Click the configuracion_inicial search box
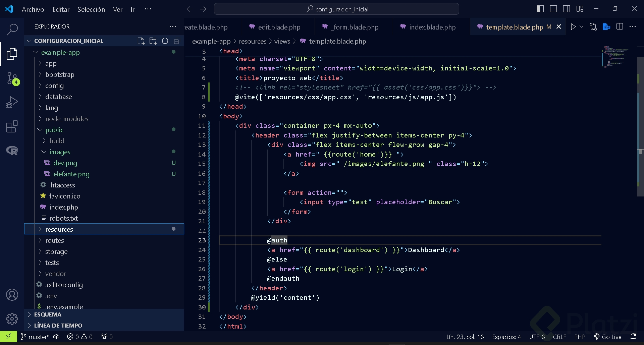This screenshot has width=644, height=345. coord(336,9)
